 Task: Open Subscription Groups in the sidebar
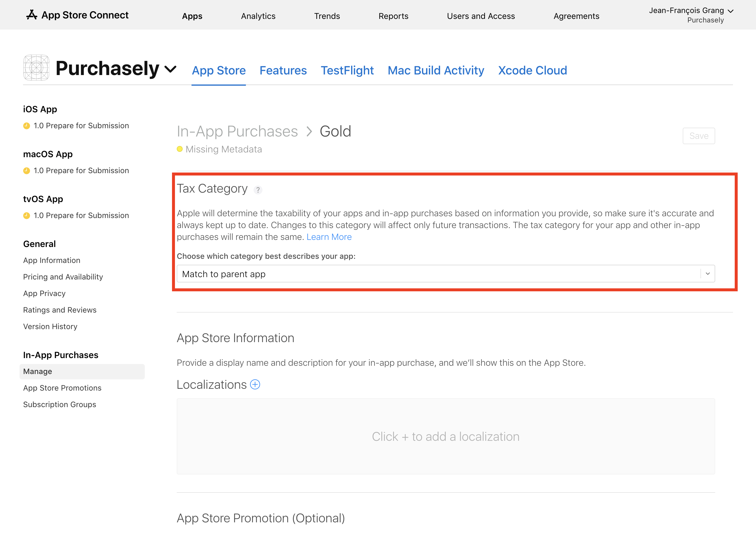click(60, 405)
